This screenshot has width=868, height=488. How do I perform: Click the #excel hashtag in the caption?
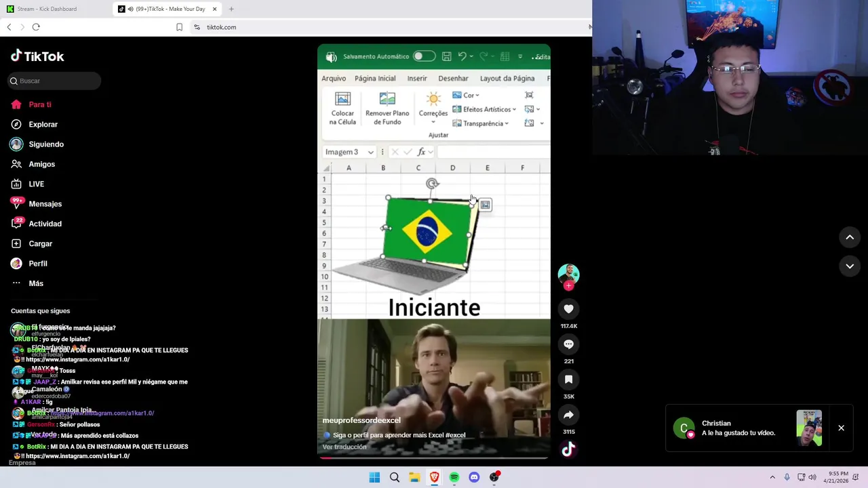click(456, 435)
